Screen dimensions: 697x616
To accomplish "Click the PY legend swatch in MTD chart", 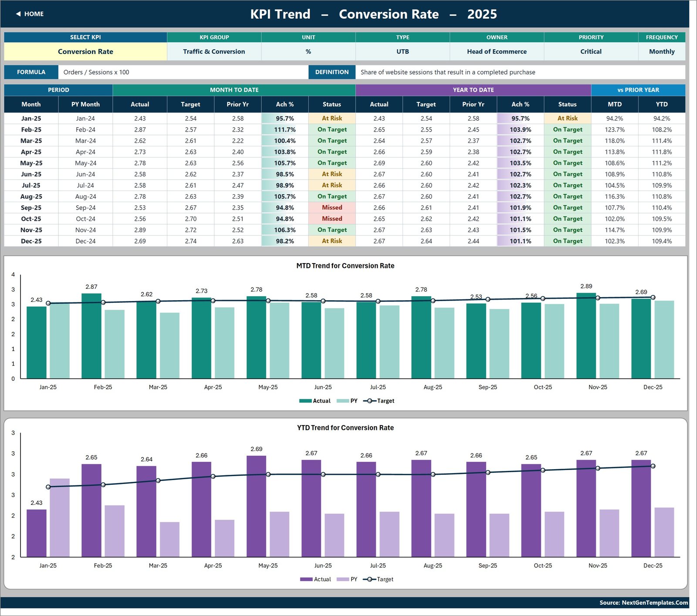I will (x=343, y=401).
